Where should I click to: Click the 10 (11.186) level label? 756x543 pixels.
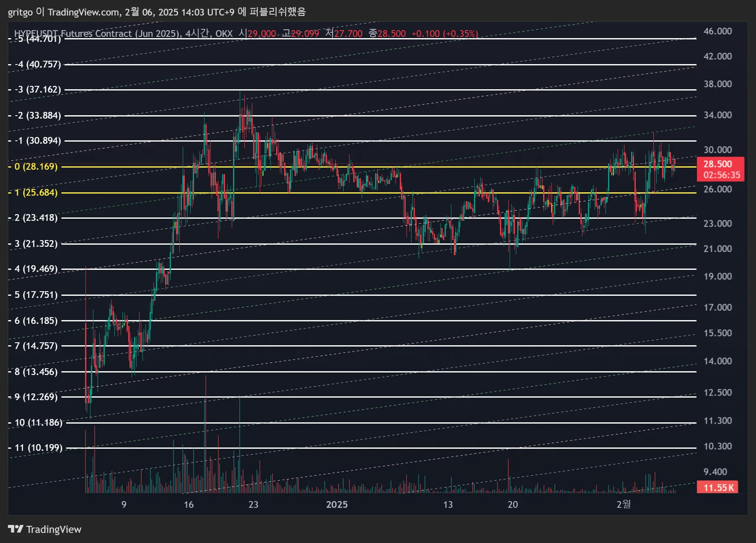(x=39, y=422)
